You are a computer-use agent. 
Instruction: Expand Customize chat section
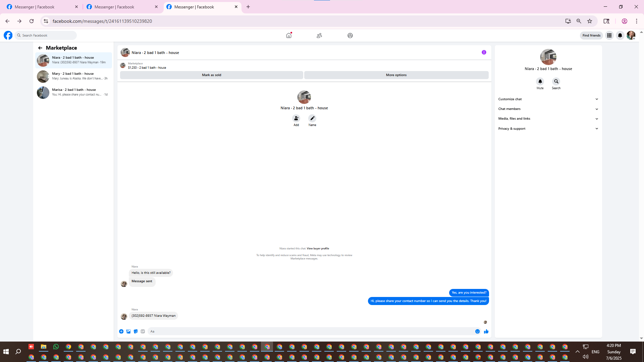[548, 99]
